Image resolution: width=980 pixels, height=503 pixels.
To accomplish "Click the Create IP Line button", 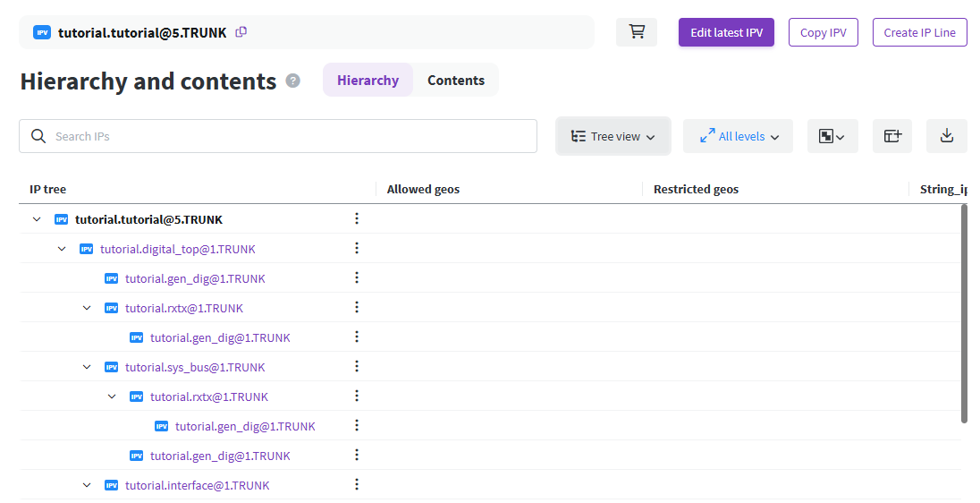I will 919,32.
